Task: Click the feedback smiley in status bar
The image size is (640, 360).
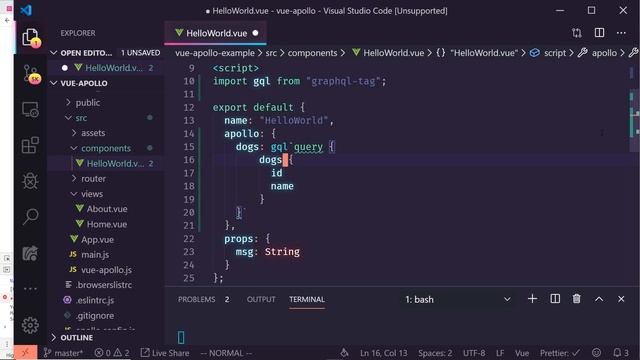Action: 596,353
